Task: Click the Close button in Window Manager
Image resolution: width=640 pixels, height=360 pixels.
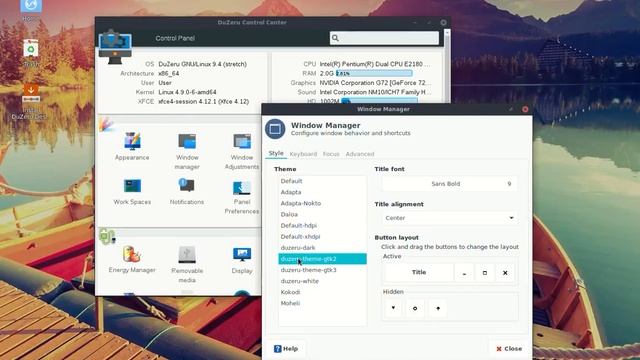Action: coord(509,349)
